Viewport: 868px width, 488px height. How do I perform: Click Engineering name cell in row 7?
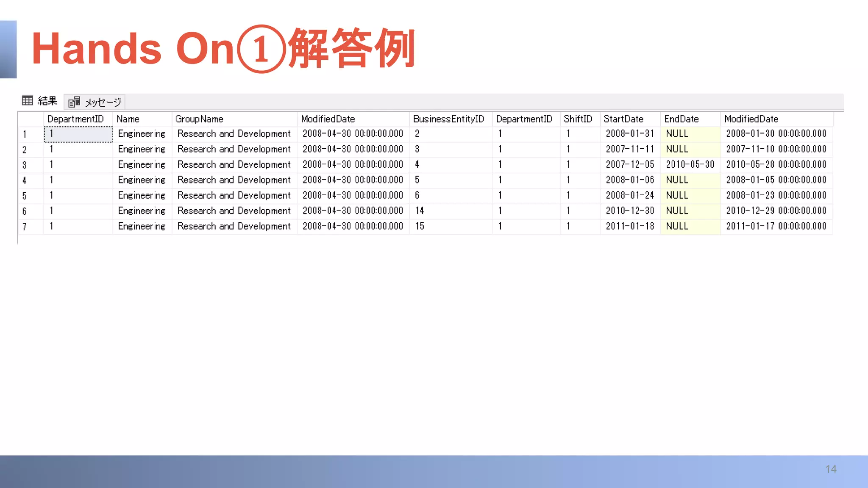click(142, 226)
